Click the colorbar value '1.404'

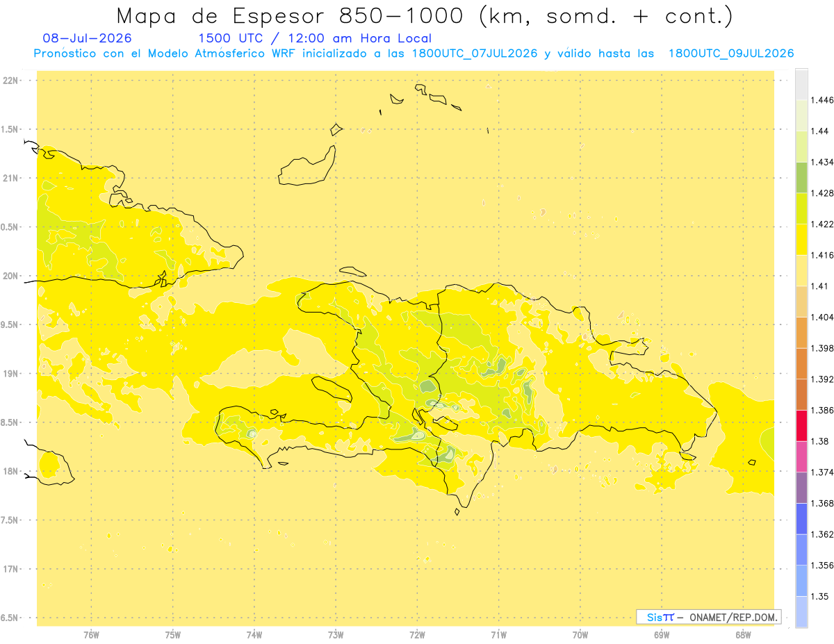coord(821,317)
